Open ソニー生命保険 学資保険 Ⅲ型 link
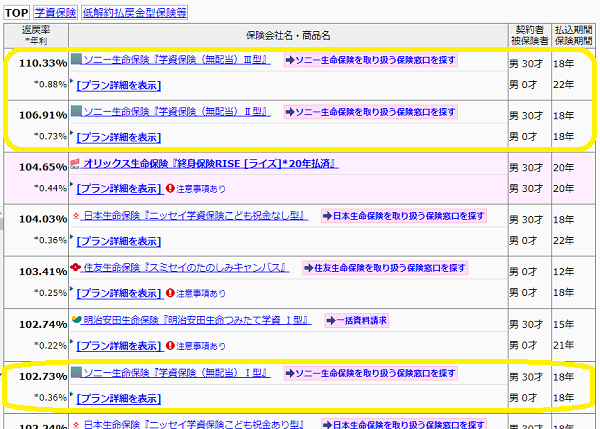Viewport: 600px width, 429px height. click(177, 59)
